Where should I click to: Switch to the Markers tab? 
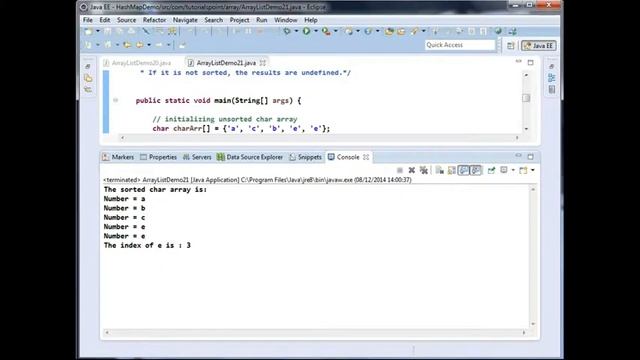(x=118, y=157)
